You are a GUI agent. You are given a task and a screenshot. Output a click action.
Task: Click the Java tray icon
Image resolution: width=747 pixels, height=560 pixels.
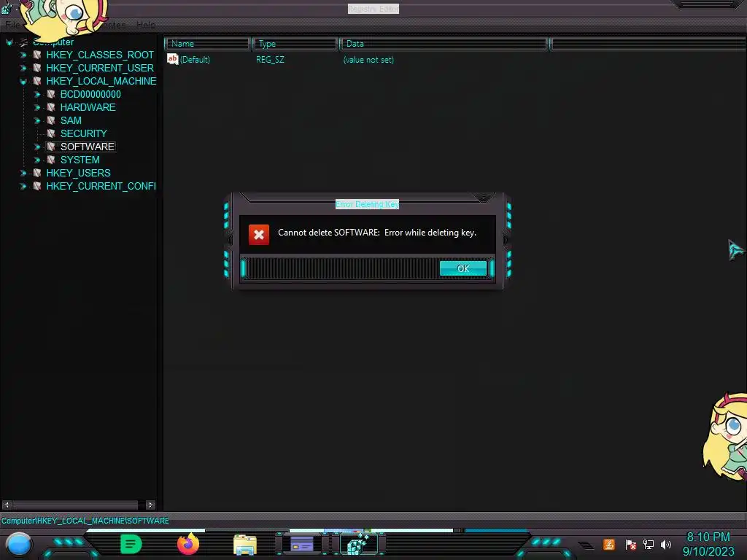tap(609, 544)
